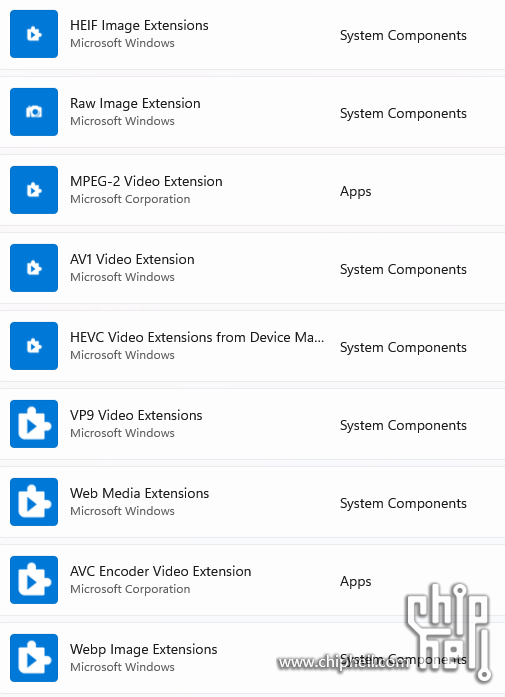Viewport: 505px width, 697px height.
Task: Select the Raw Image Extension title
Action: (135, 103)
